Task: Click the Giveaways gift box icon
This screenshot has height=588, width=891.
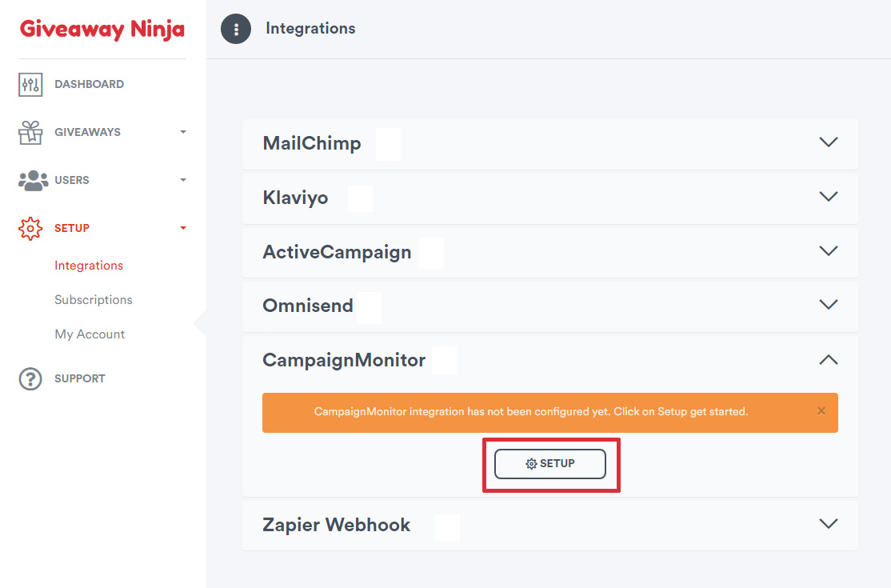Action: (30, 132)
